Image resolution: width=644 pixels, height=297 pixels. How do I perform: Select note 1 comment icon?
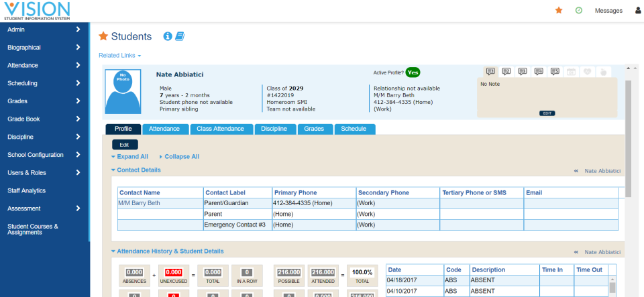490,71
